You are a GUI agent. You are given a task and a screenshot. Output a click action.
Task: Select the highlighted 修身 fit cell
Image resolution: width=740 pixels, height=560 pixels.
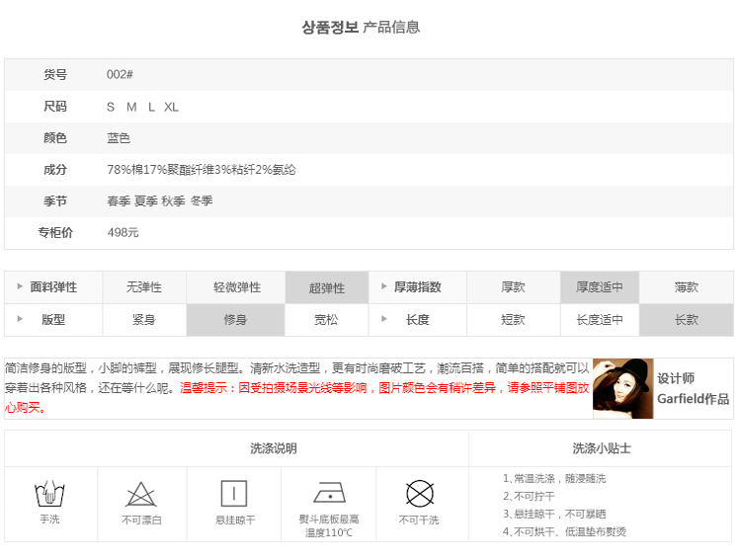click(235, 320)
